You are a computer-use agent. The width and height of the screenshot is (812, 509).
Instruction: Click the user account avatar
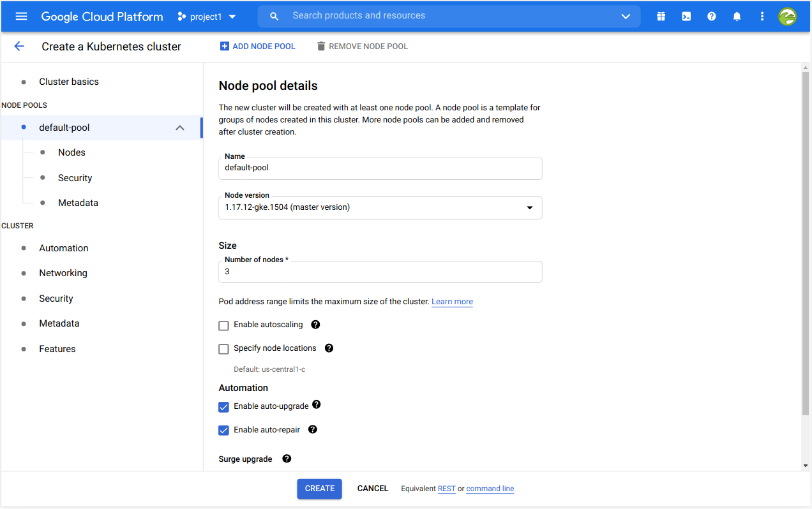pos(787,17)
